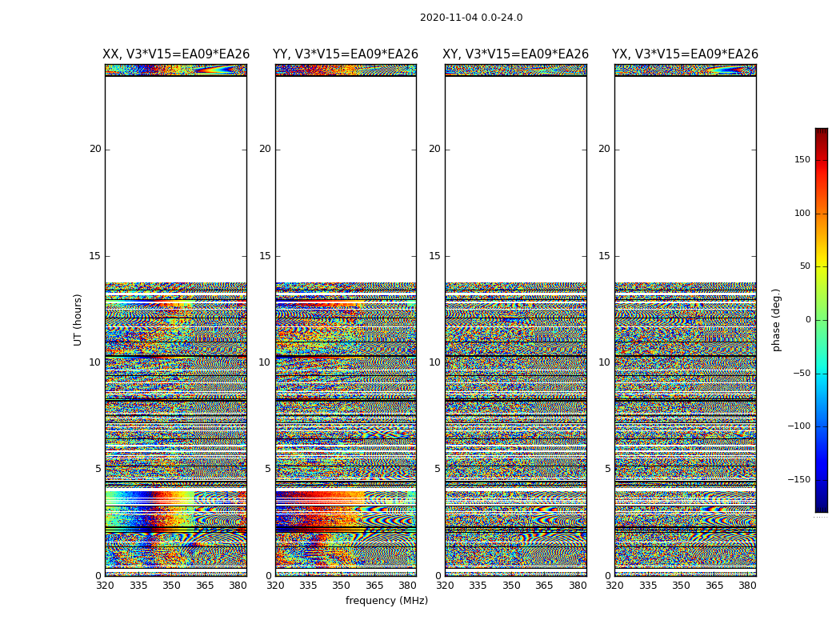Screen dimensions: 840x640
Task: Click the 380 frequency tick under YX panel
Action: [x=747, y=586]
